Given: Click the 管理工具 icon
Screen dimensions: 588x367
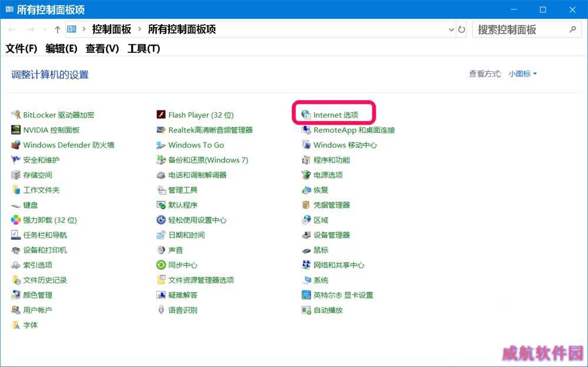Looking at the screenshot, I should pyautogui.click(x=161, y=190).
